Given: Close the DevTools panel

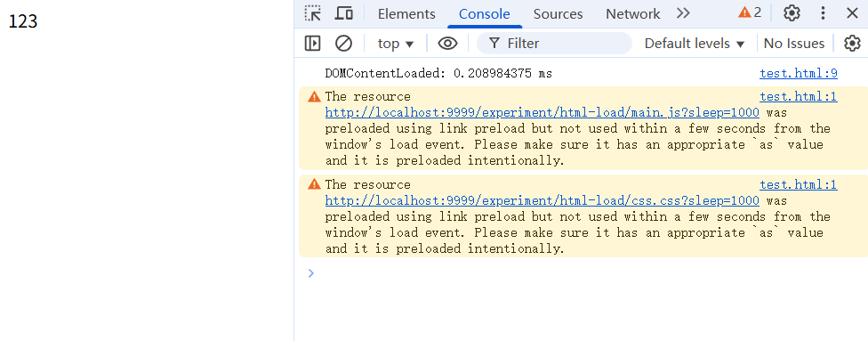Looking at the screenshot, I should pyautogui.click(x=852, y=13).
